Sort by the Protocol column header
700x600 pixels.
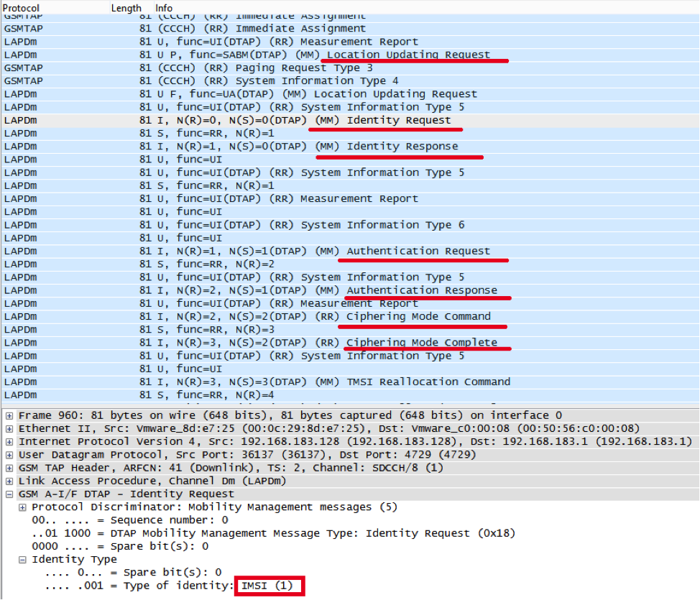[22, 7]
